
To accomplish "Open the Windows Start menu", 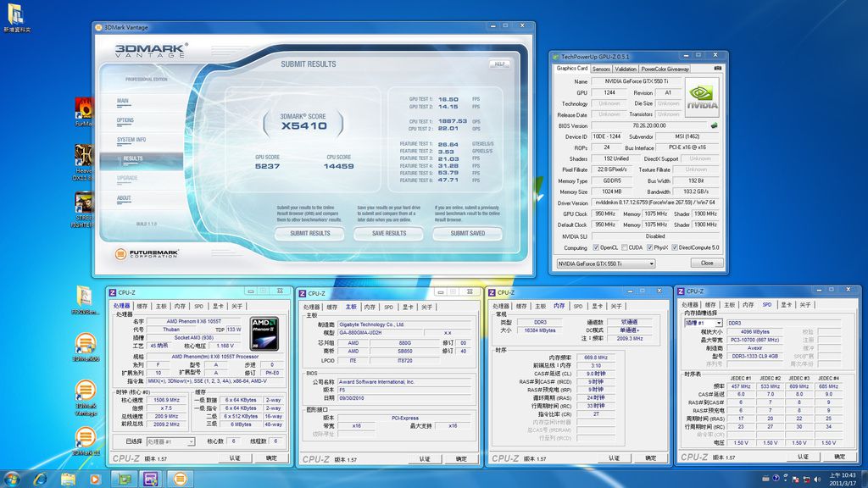I will coord(12,479).
